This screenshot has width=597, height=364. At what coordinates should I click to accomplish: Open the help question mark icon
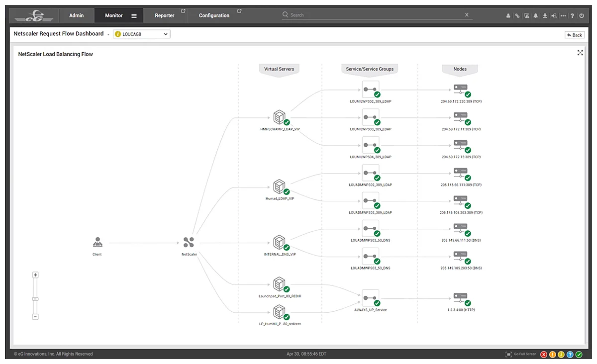573,15
